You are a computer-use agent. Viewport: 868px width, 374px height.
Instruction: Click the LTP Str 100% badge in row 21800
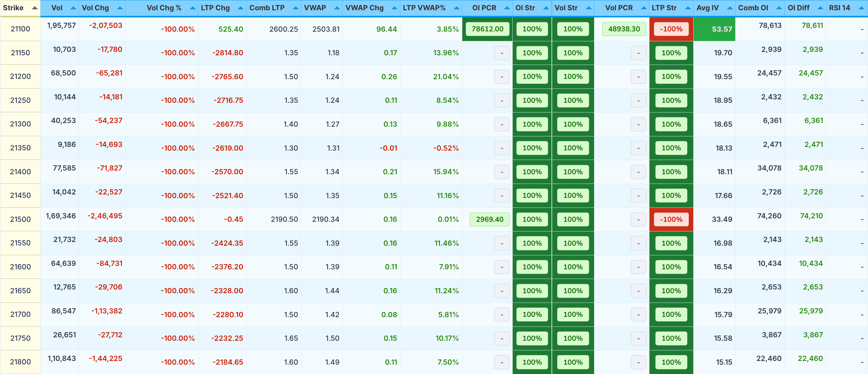click(671, 362)
